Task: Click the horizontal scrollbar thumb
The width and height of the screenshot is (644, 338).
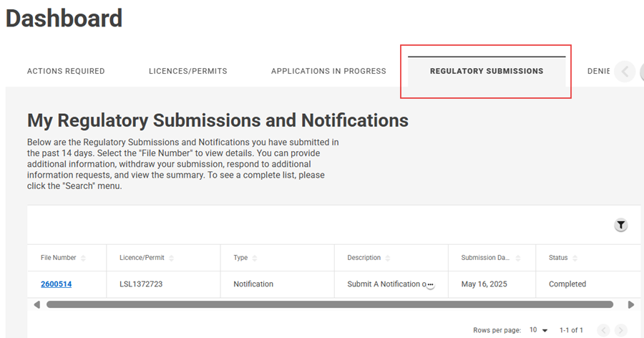Action: click(x=330, y=304)
